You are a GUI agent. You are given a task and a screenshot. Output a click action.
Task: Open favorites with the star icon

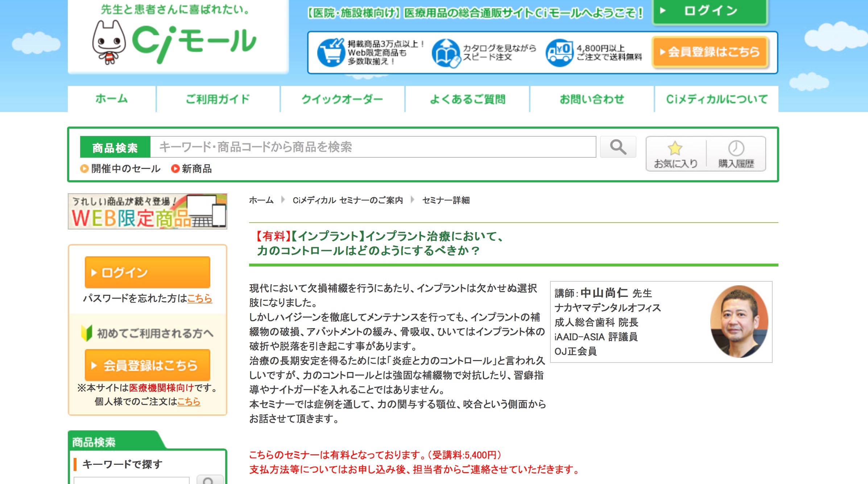click(675, 148)
